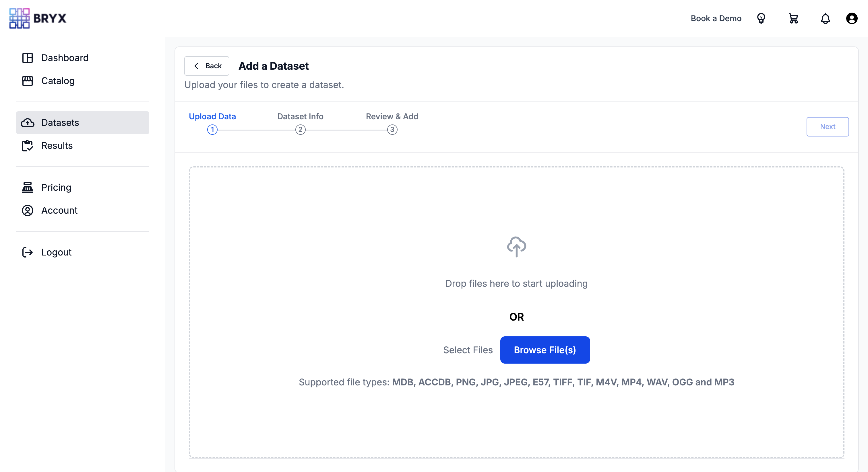The height and width of the screenshot is (472, 868).
Task: Open Account via the person icon
Action: (x=27, y=210)
